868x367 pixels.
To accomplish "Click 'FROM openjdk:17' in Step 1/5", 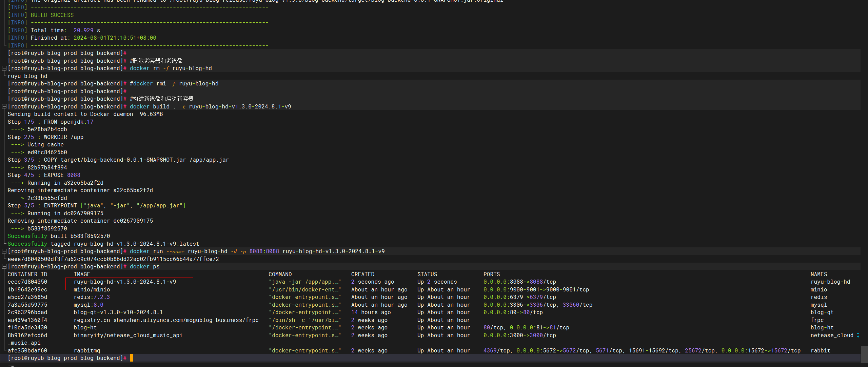I will [68, 122].
